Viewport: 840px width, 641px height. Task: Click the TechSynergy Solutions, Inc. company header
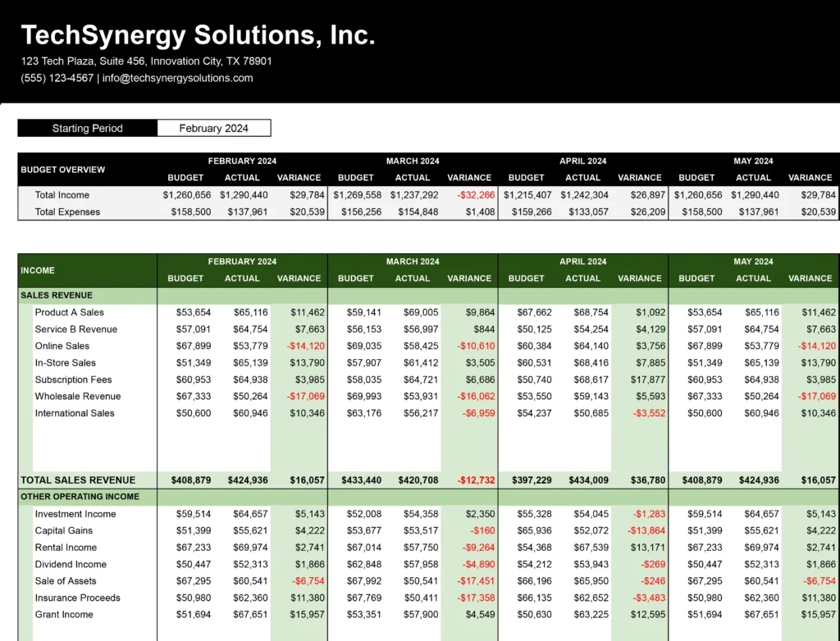[x=197, y=34]
